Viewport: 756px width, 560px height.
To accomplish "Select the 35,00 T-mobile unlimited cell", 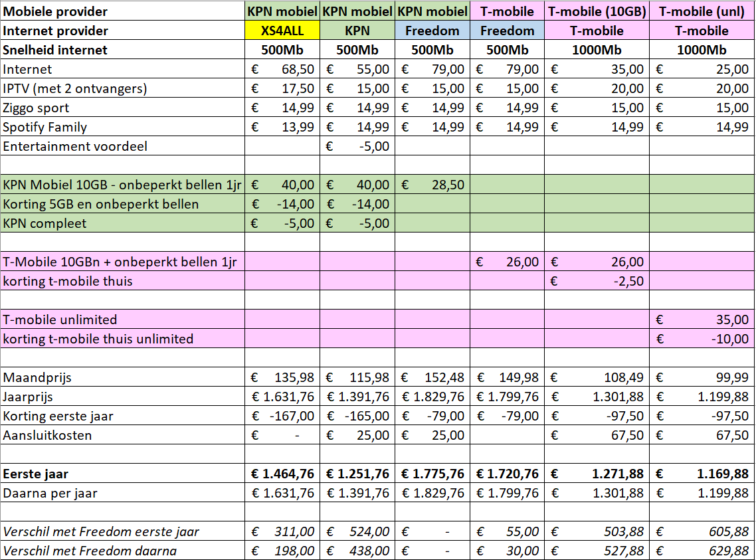I will point(702,320).
